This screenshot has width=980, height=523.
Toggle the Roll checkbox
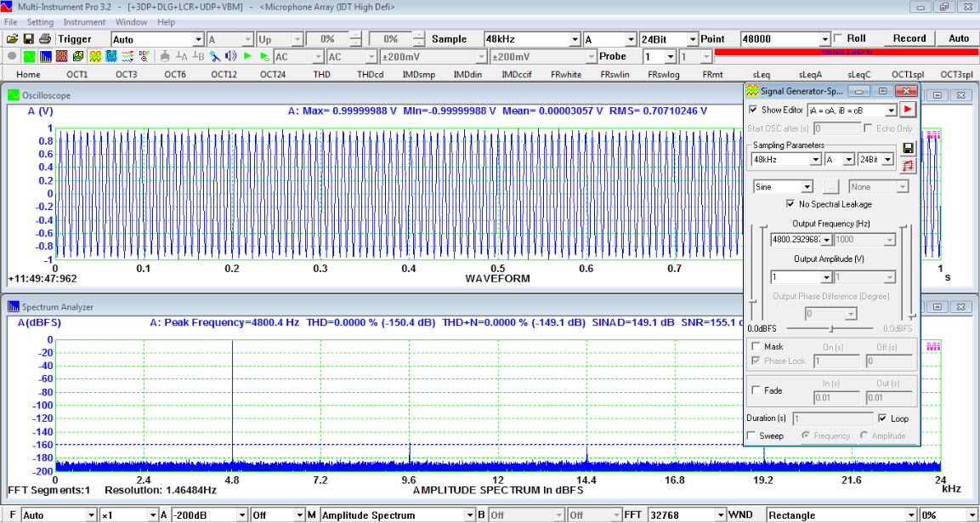[838, 38]
